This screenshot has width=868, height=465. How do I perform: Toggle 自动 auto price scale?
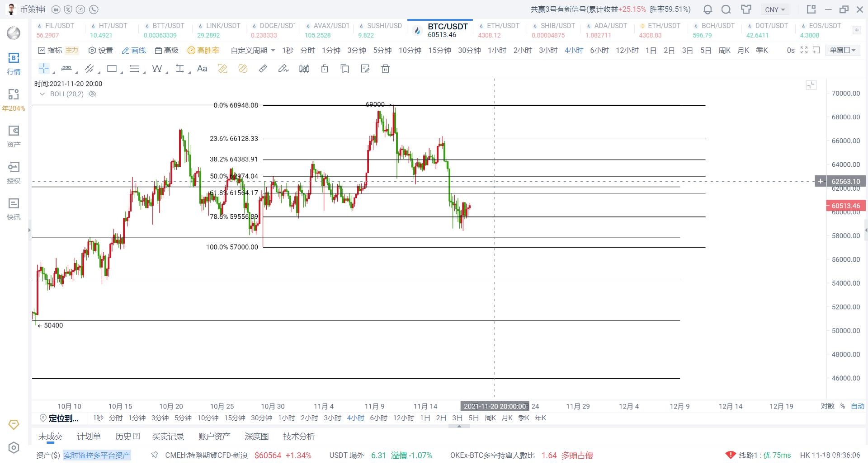[857, 406]
